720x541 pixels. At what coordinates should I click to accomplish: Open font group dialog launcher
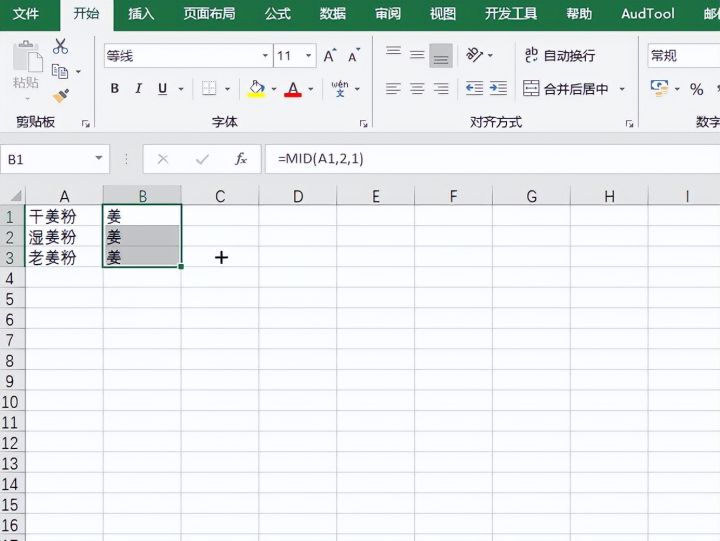coord(363,124)
